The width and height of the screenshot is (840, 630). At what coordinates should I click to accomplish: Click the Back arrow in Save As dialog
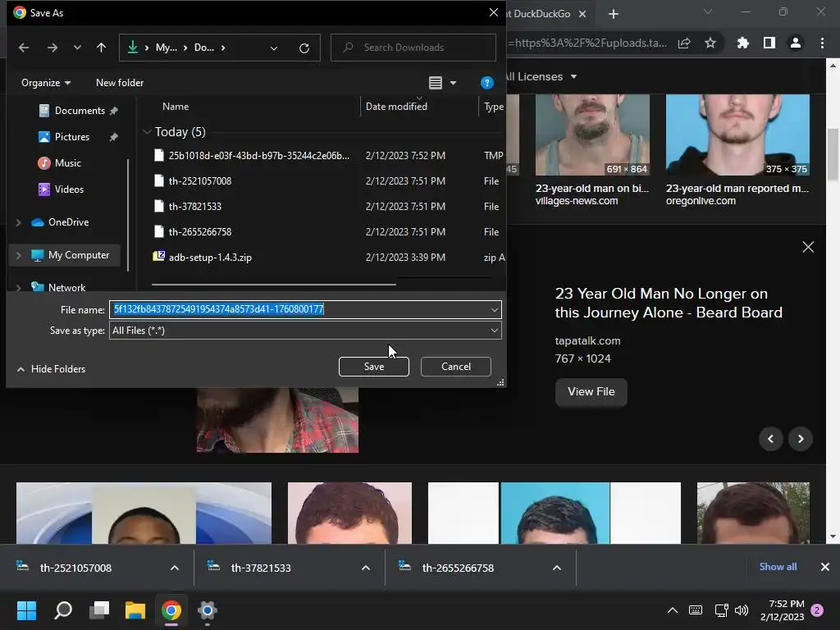click(24, 48)
